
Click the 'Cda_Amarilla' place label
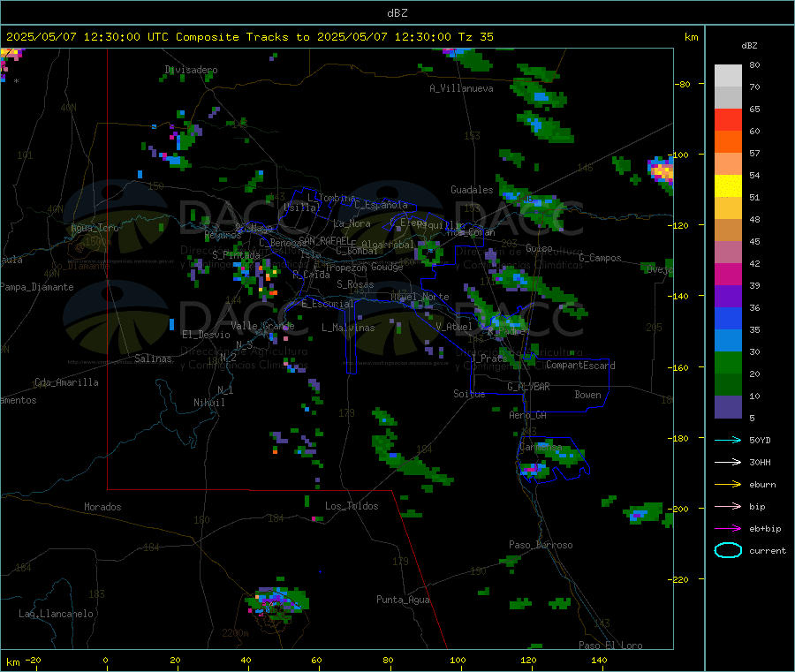click(x=66, y=382)
